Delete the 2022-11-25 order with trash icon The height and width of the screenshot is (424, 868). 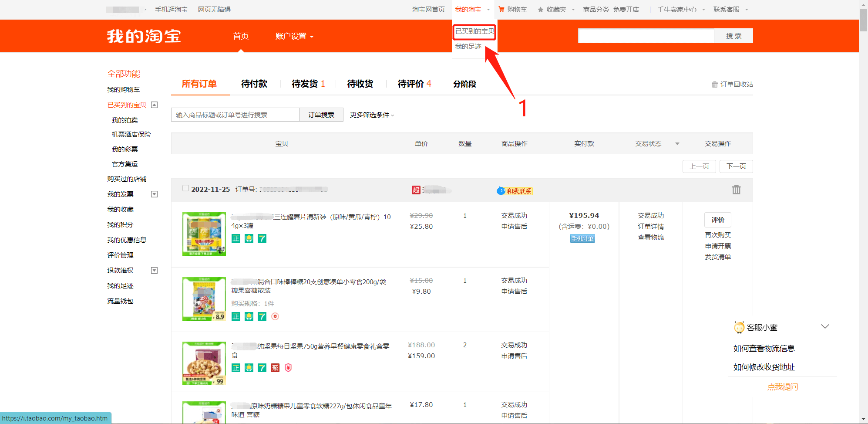point(736,190)
